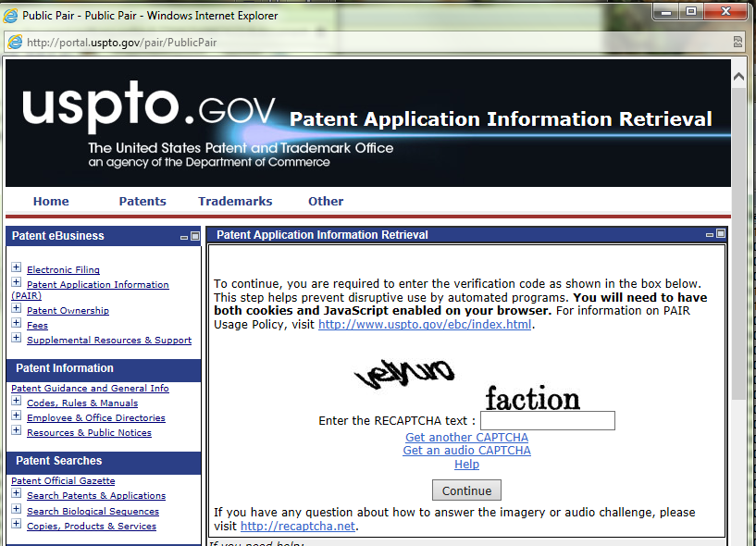Expand Employee & Office Directories node
Image resolution: width=756 pixels, height=546 pixels.
pos(17,416)
